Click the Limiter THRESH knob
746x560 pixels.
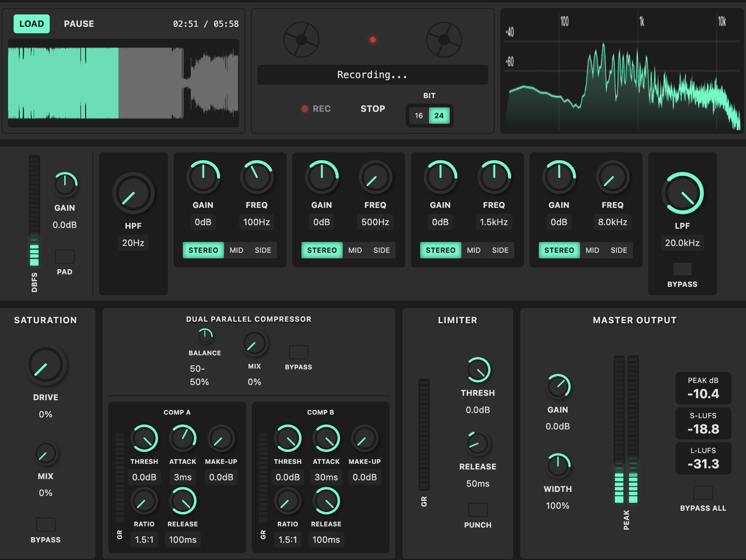478,370
